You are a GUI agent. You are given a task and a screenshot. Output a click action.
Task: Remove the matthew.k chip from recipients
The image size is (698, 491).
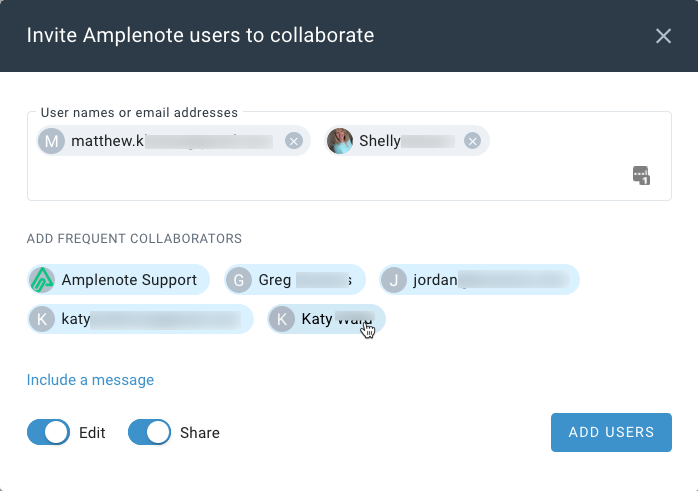pyautogui.click(x=294, y=141)
